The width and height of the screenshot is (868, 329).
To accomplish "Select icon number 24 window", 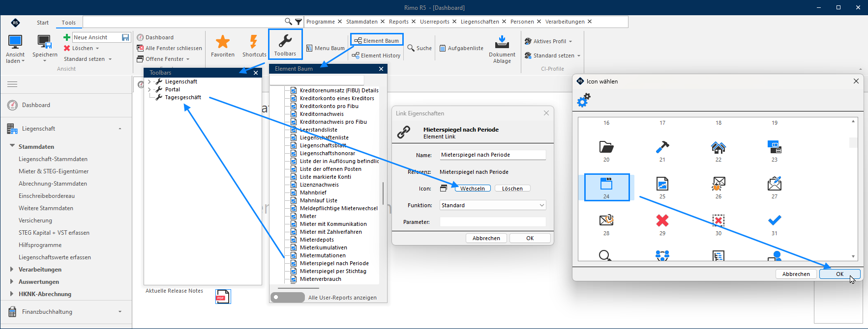I will pos(606,184).
